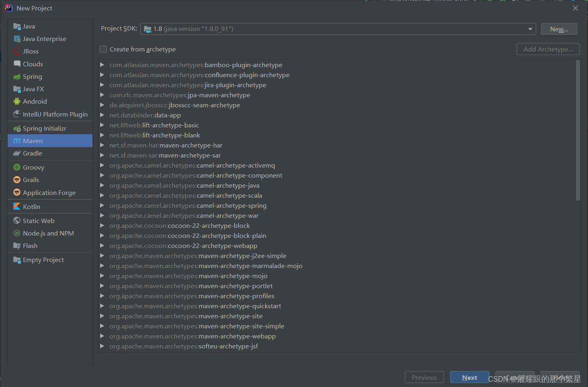Select maven-archetype-j2ee-simple entry
This screenshot has width=588, height=387.
click(x=198, y=256)
